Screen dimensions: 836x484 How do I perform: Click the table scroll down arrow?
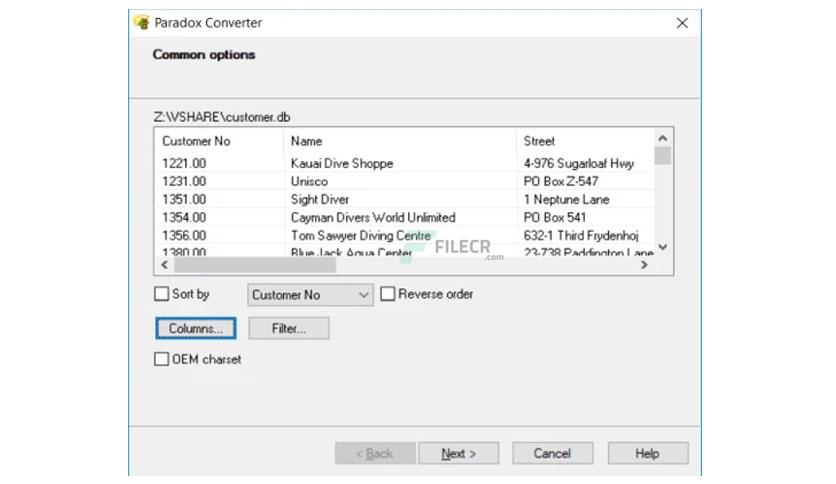pyautogui.click(x=663, y=247)
